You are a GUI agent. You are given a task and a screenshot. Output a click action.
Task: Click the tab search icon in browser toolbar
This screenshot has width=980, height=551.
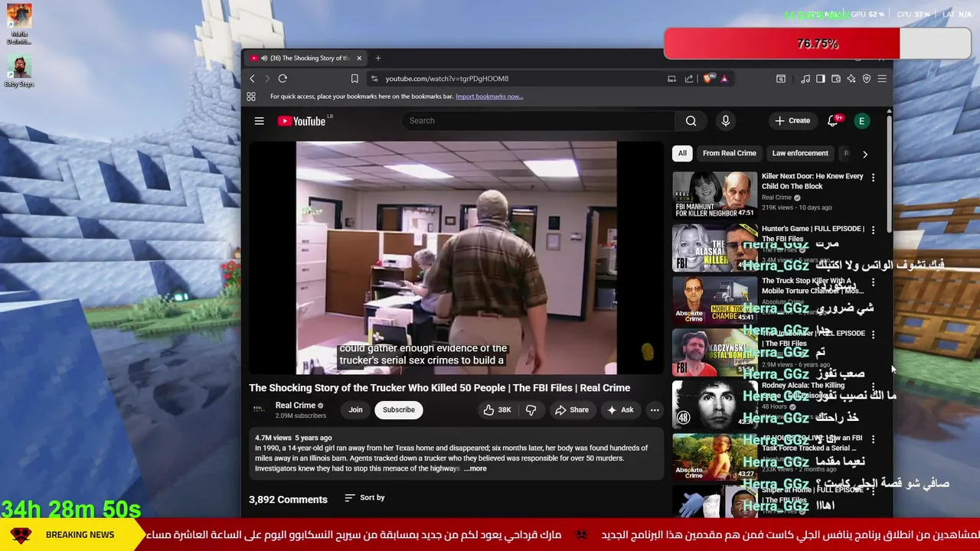click(x=781, y=79)
